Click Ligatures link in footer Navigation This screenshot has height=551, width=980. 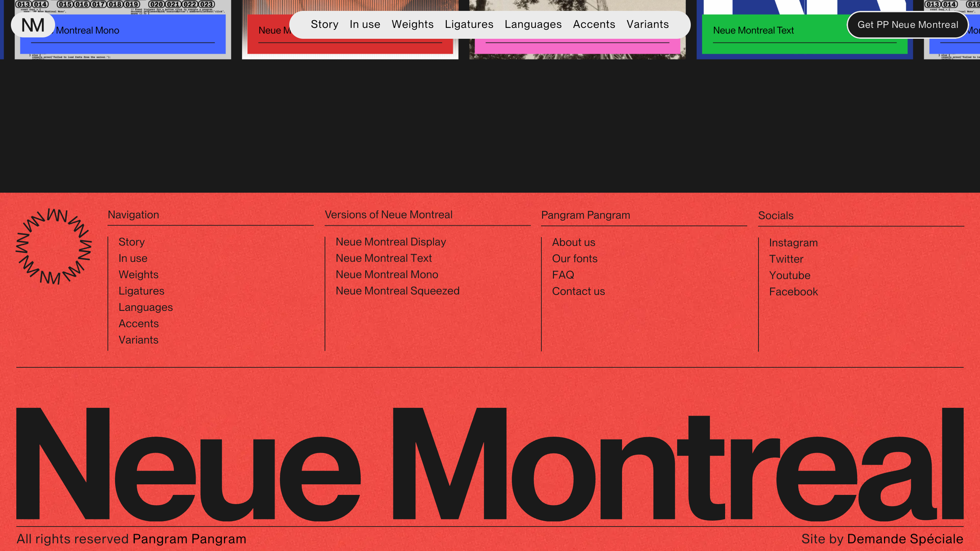tap(142, 291)
